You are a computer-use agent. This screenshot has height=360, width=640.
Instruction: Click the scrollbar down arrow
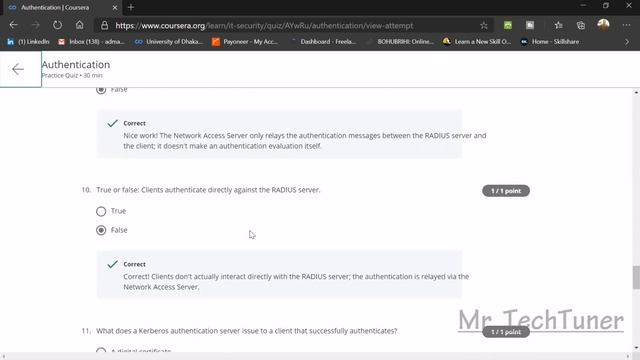pos(636,348)
